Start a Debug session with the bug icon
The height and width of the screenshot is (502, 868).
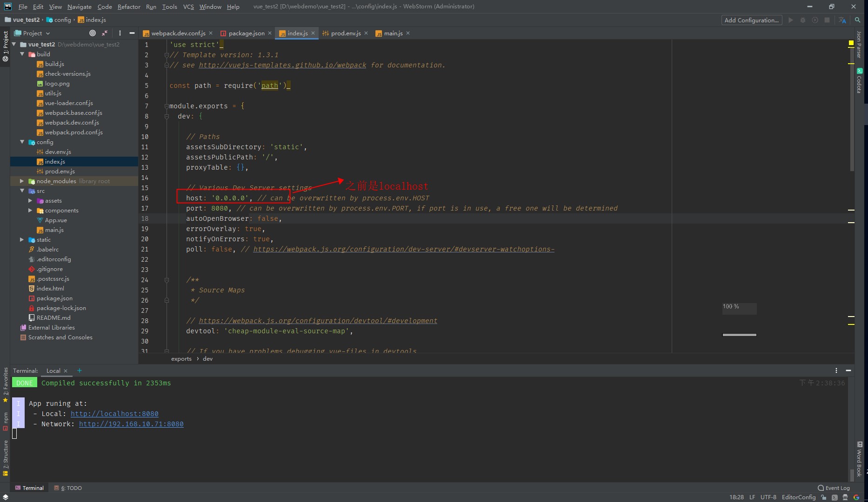803,20
